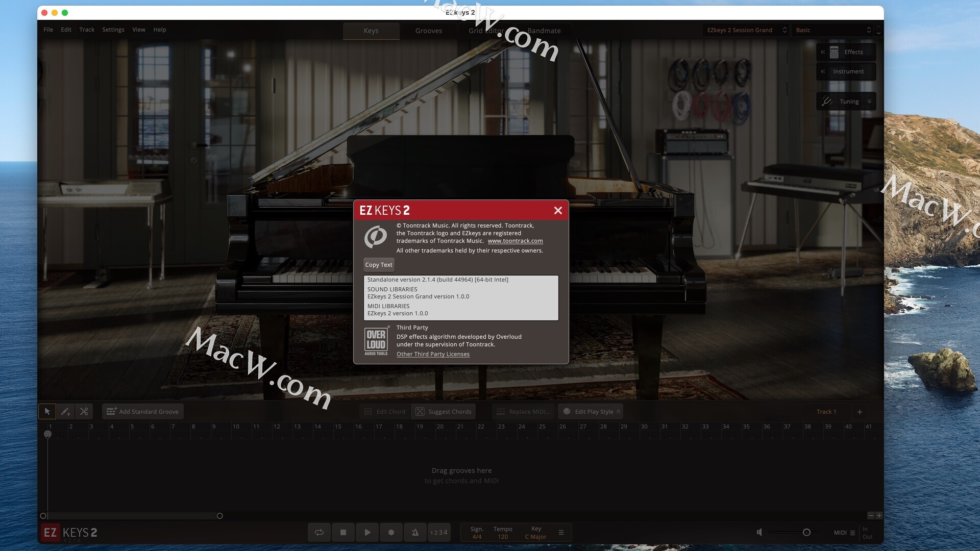Toggle the 1234 count-in button
This screenshot has width=980, height=551.
click(x=438, y=532)
